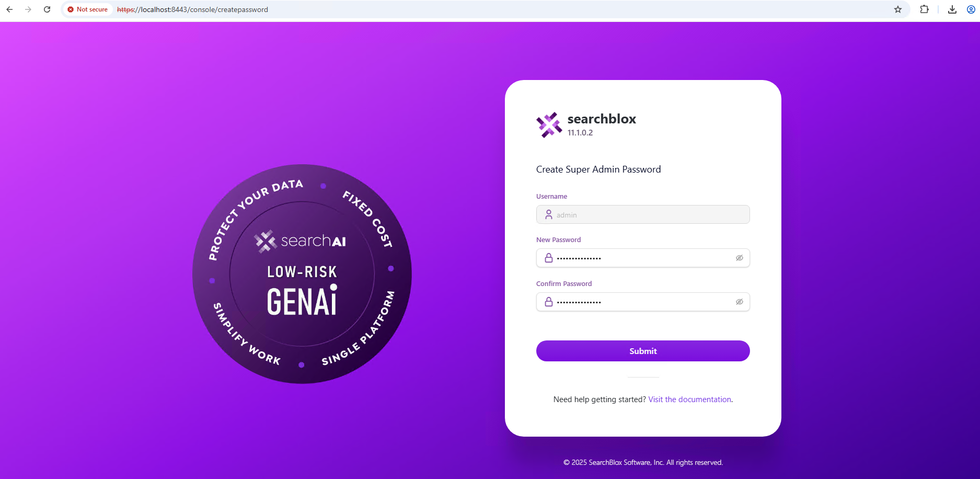Click the browser address bar URL
Screen dimensions: 980x479
(192, 9)
